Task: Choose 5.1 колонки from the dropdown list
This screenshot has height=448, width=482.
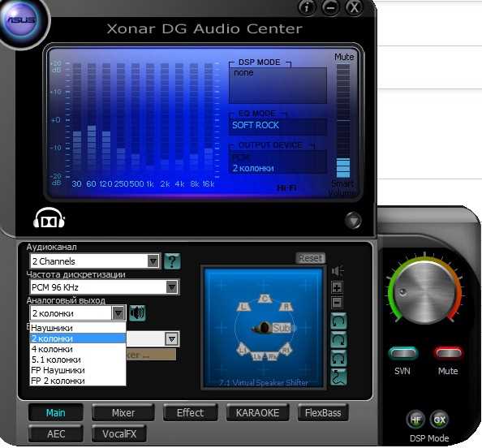Action: pyautogui.click(x=78, y=360)
